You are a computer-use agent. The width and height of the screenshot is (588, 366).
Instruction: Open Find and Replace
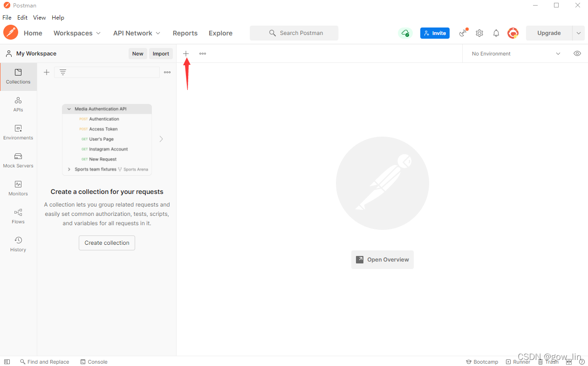45,362
